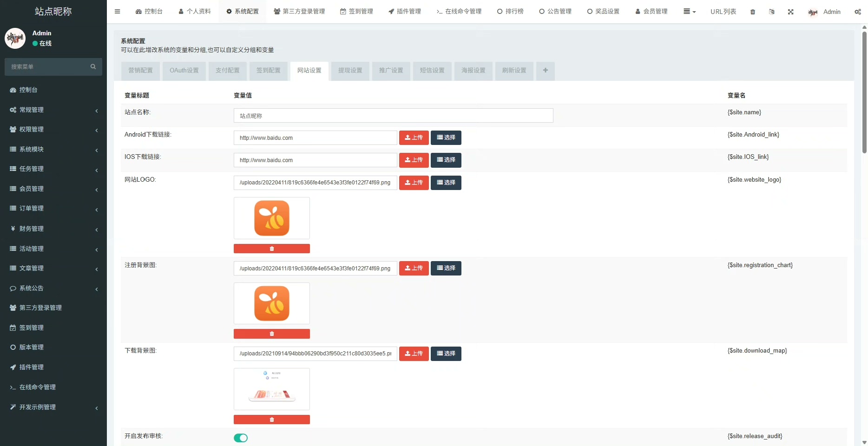Image resolution: width=868 pixels, height=446 pixels.
Task: Focus the 站点名称 input field
Action: [x=394, y=116]
